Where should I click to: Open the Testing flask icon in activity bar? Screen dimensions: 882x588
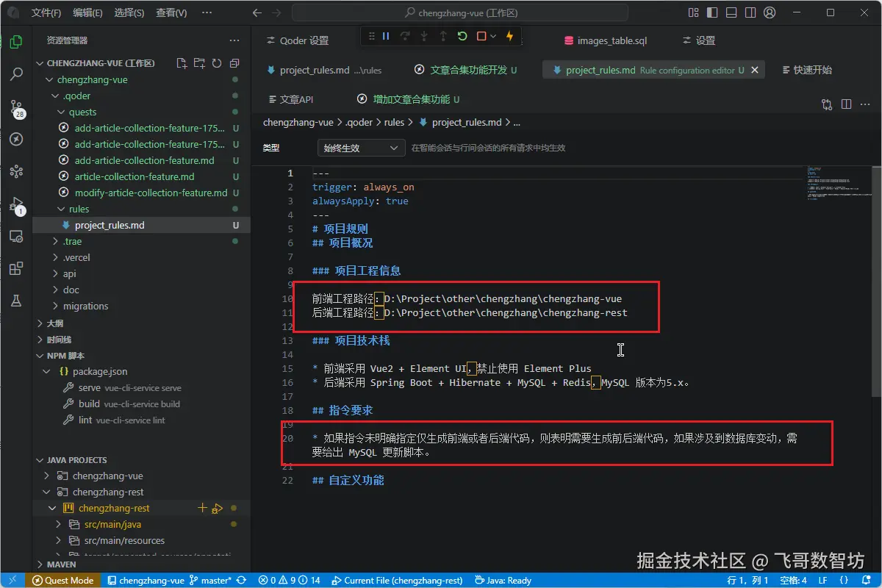(15, 301)
